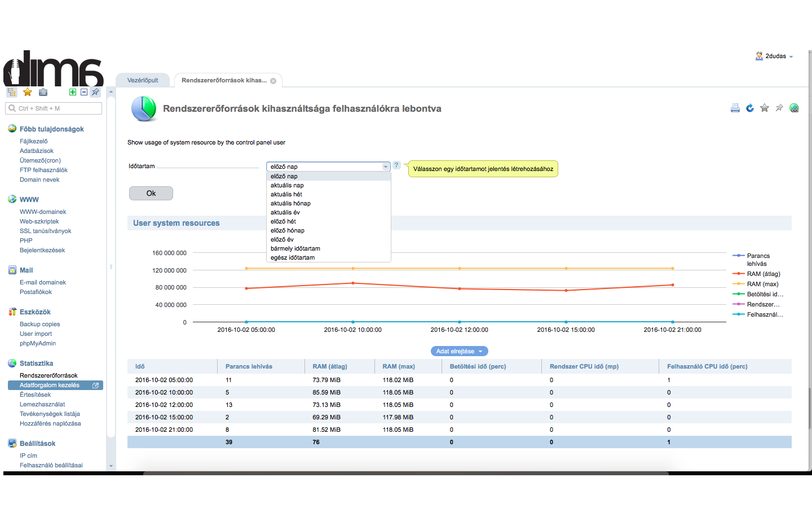This screenshot has width=812, height=508.
Task: Toggle Parancs lehívás series in chart legend
Action: (x=757, y=260)
